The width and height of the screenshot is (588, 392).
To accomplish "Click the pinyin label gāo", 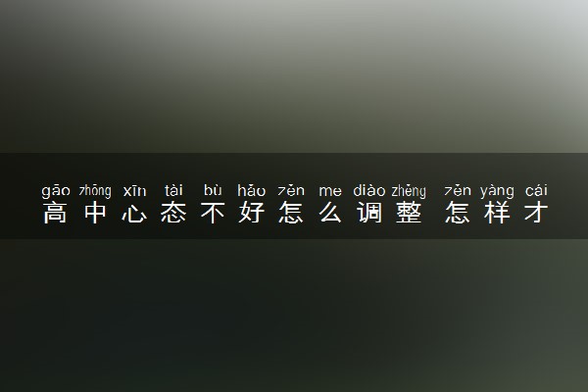I will [x=56, y=191].
